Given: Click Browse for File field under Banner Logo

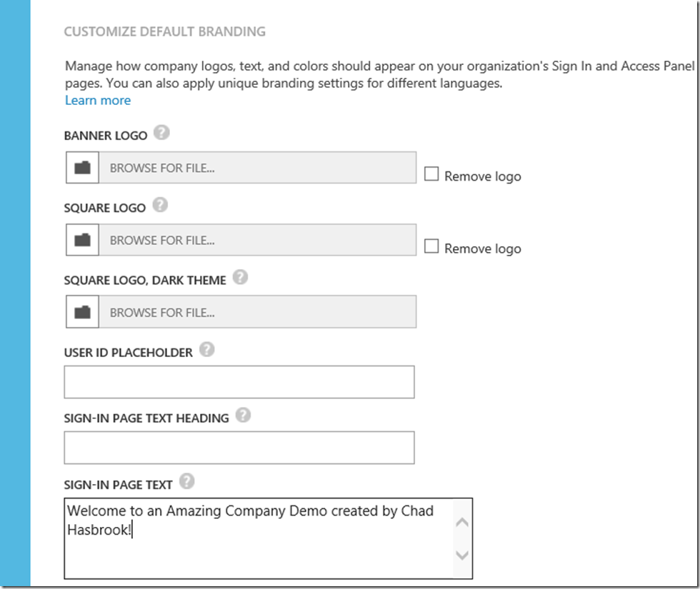Looking at the screenshot, I should [257, 168].
